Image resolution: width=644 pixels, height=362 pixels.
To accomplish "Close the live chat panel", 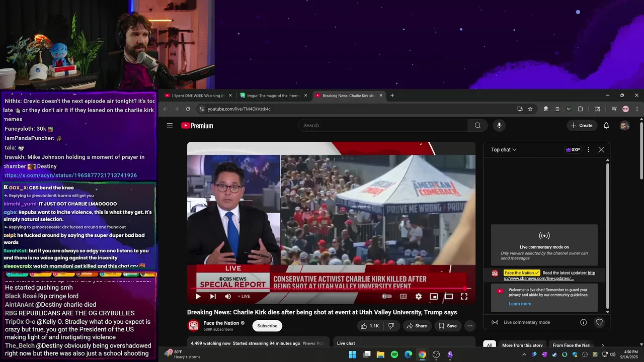I will tap(601, 150).
